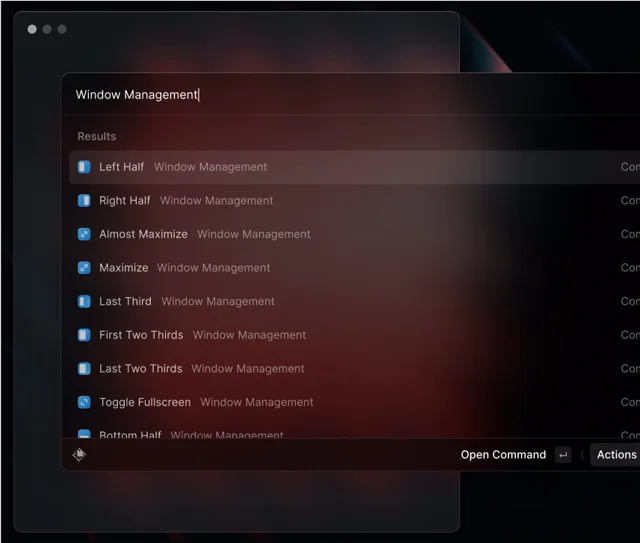Select the Last Third command
This screenshot has width=640, height=543.
click(x=354, y=301)
